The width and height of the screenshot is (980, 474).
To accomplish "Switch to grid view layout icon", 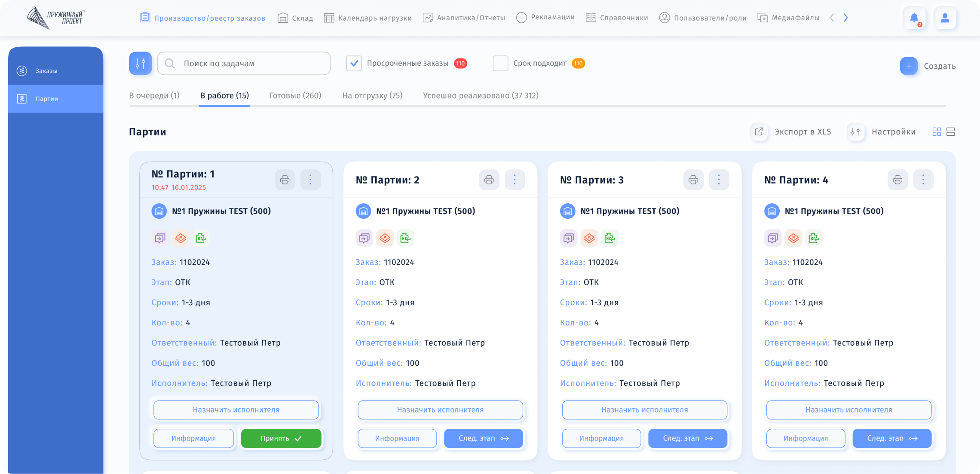I will [937, 132].
